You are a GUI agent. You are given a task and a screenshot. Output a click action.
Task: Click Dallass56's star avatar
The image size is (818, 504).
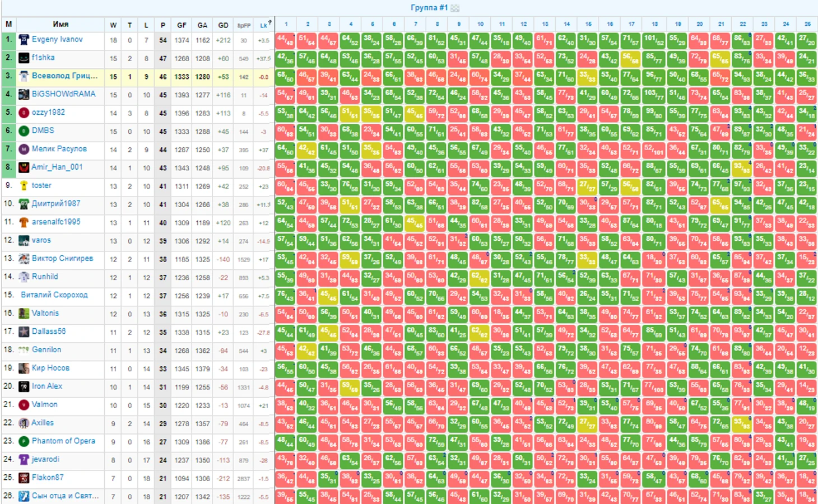pos(24,332)
